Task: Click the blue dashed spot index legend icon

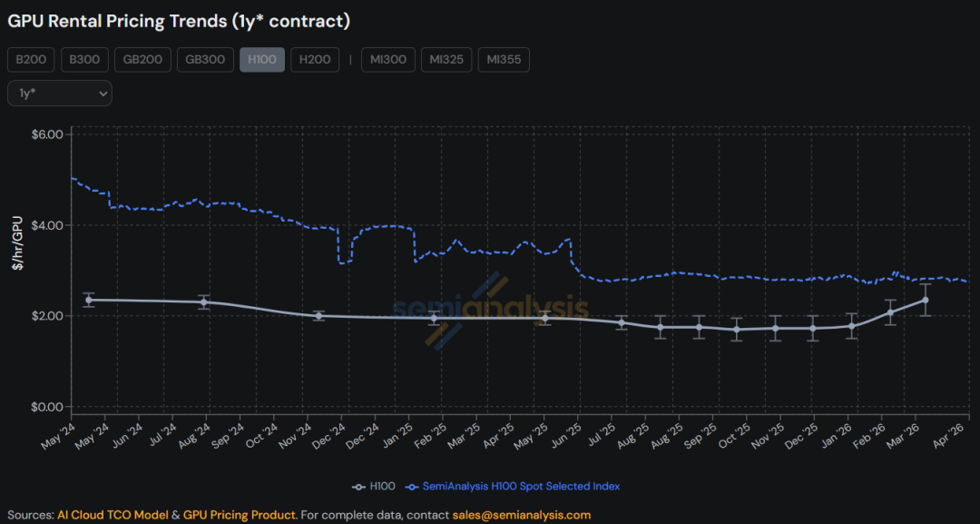Action: coord(412,487)
